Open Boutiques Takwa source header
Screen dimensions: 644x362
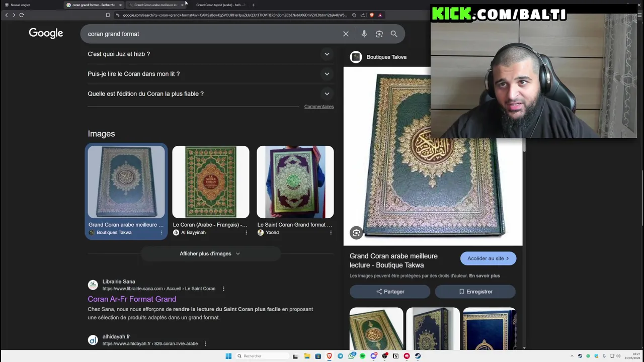click(378, 57)
